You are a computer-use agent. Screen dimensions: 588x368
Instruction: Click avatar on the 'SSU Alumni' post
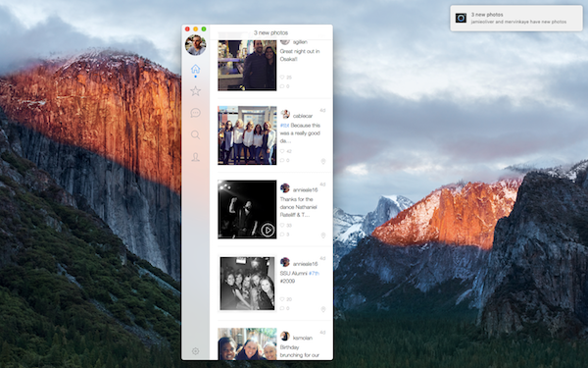[285, 262]
